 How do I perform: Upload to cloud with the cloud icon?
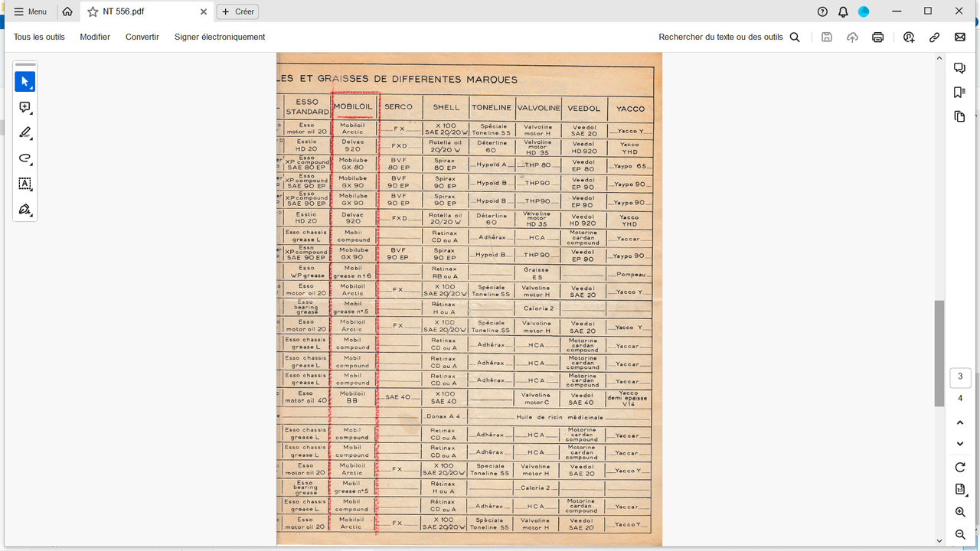tap(852, 37)
